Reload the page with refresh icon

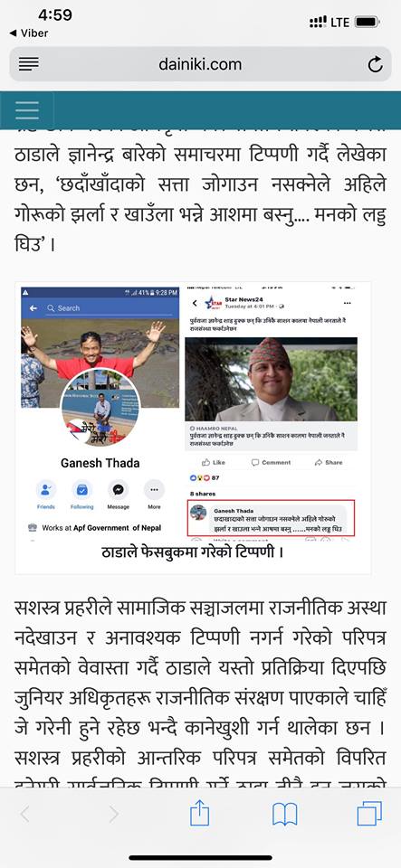click(375, 65)
